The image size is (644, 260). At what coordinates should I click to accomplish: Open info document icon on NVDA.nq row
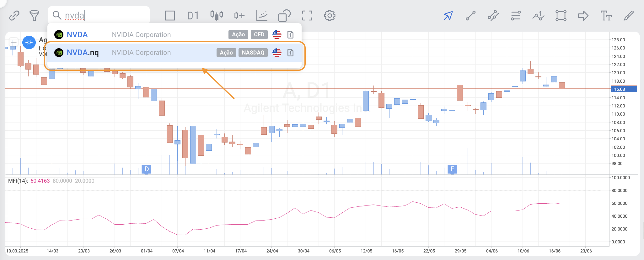(x=290, y=52)
